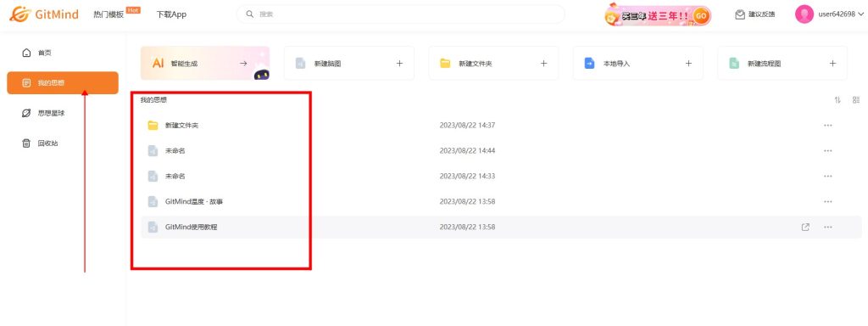
Task: Click the yellow folder icon in file list
Action: [x=153, y=126]
